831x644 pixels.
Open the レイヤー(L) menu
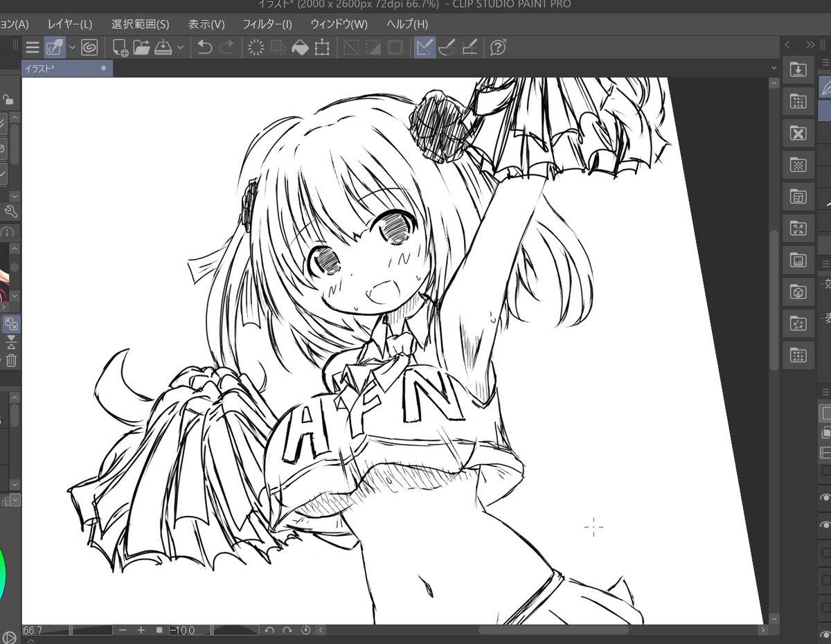[x=70, y=24]
